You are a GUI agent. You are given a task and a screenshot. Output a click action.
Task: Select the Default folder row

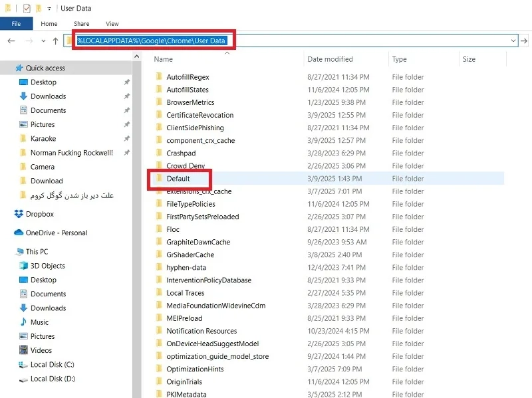pyautogui.click(x=327, y=179)
